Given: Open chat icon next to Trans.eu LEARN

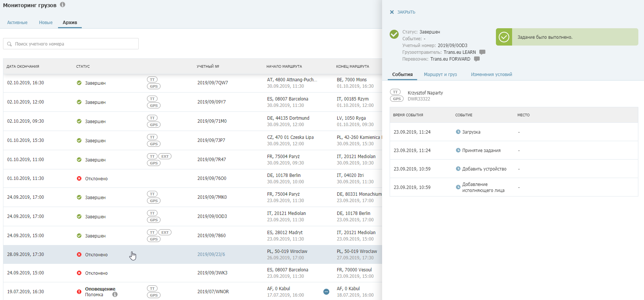Looking at the screenshot, I should (482, 52).
